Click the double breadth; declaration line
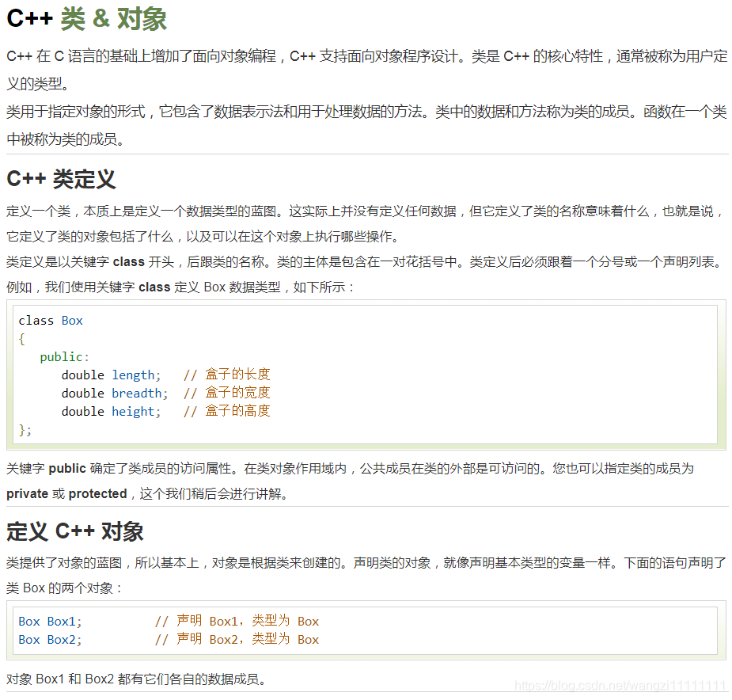This screenshot has height=700, width=732. click(115, 393)
